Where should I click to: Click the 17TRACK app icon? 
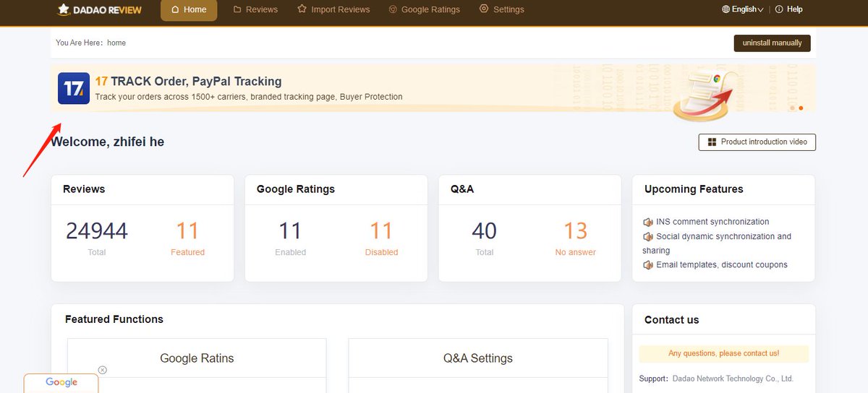(x=74, y=88)
